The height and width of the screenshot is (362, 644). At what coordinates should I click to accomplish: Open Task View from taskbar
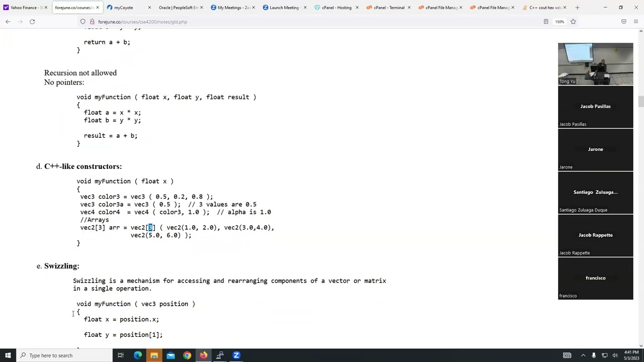(121, 355)
